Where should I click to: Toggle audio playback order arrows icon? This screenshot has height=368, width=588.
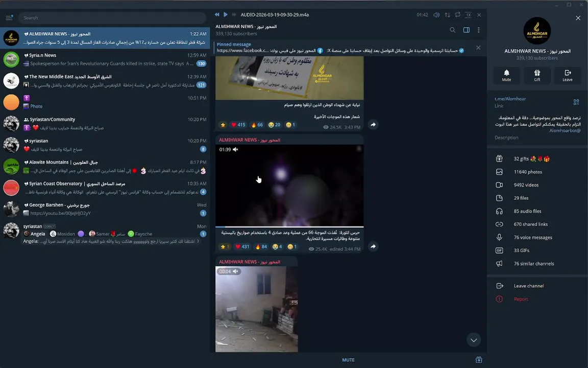click(447, 15)
